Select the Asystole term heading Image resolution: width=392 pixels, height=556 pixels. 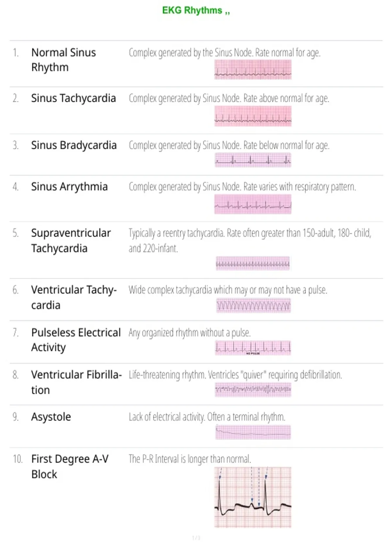click(x=51, y=417)
